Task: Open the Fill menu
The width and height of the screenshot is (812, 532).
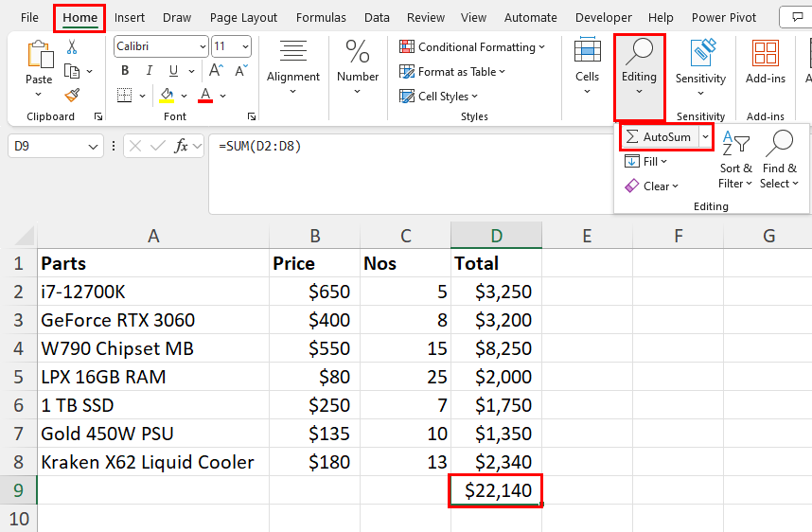Action: pos(645,162)
